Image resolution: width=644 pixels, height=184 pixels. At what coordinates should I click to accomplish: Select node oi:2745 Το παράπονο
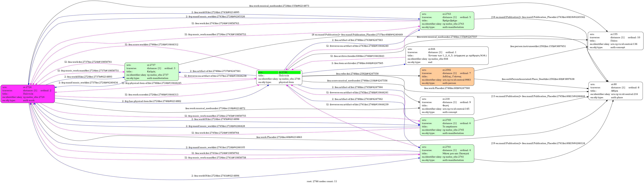447,127
